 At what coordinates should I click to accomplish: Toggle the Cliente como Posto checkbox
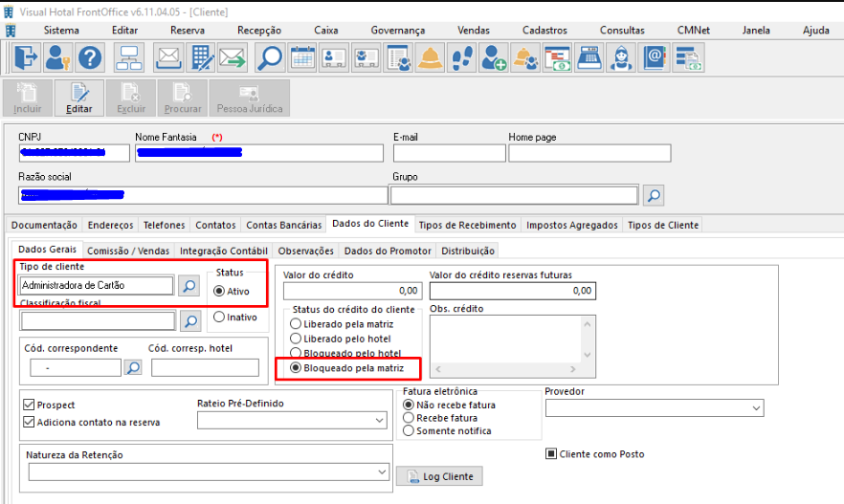tap(551, 453)
